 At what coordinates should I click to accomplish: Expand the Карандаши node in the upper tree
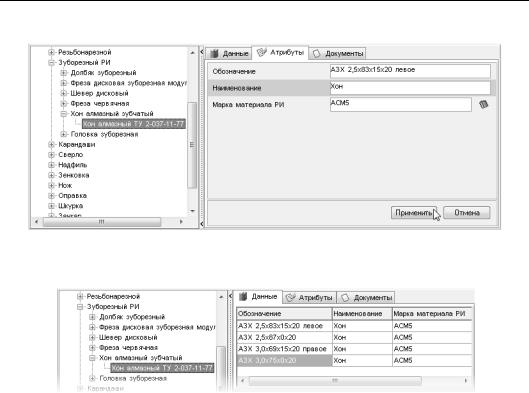pyautogui.click(x=51, y=144)
